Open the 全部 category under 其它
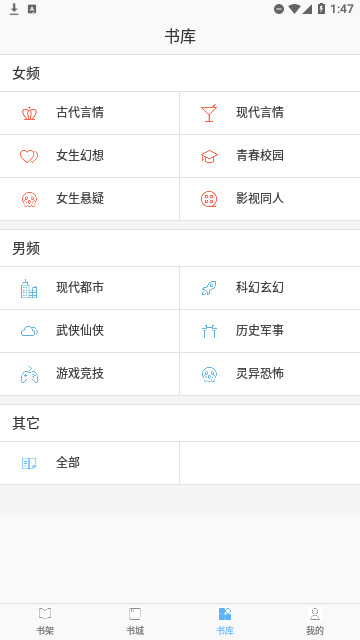The height and width of the screenshot is (640, 360). pos(89,463)
